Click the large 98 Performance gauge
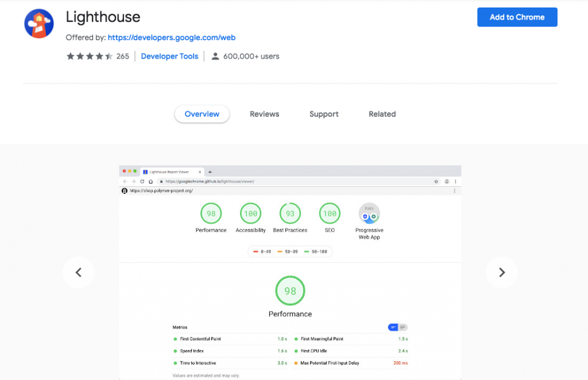The image size is (588, 380). 290,291
